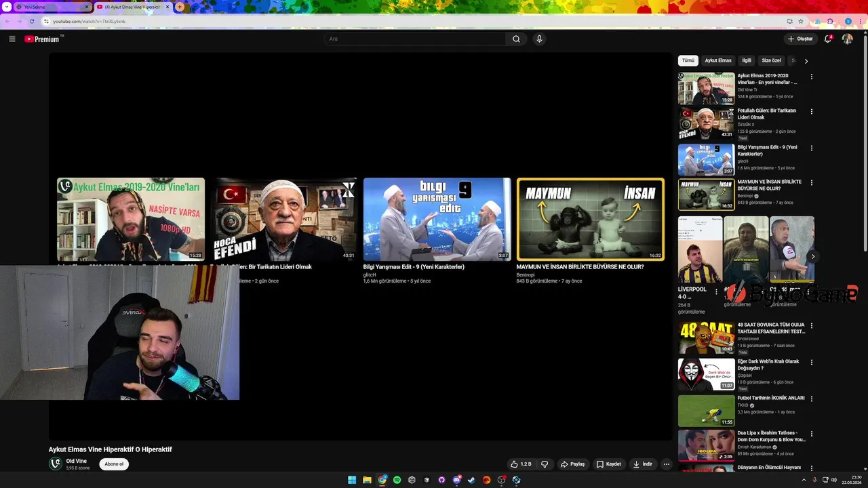Click sidebar title 'Eğer Dark Web'in Kralı Olarak Doğsaydın ?'
868x488 pixels.
pyautogui.click(x=768, y=365)
